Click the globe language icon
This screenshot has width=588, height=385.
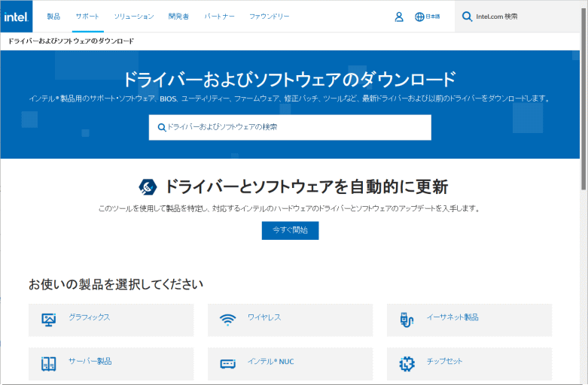(x=419, y=17)
